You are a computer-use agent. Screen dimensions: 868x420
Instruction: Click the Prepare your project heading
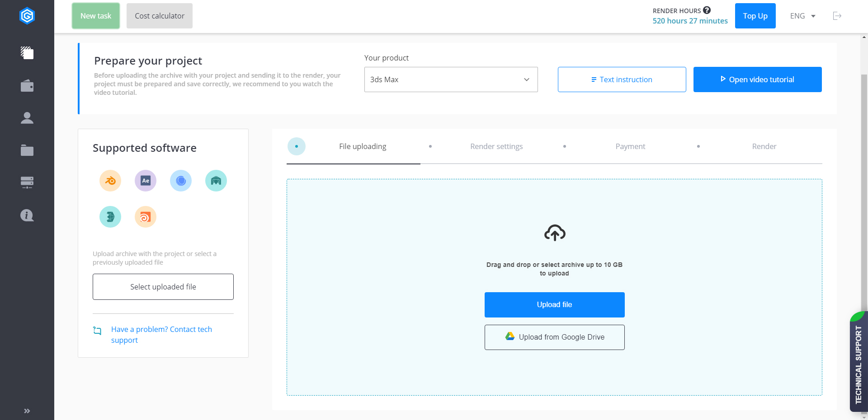(148, 61)
